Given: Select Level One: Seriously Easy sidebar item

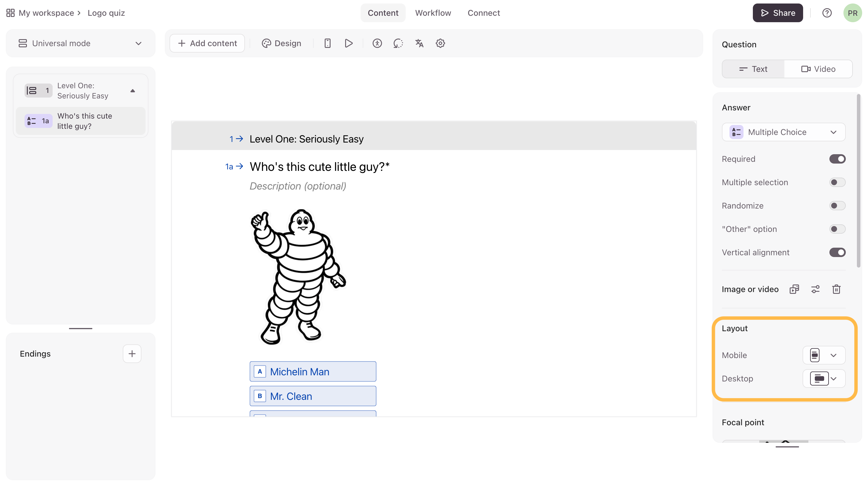Looking at the screenshot, I should pyautogui.click(x=81, y=91).
